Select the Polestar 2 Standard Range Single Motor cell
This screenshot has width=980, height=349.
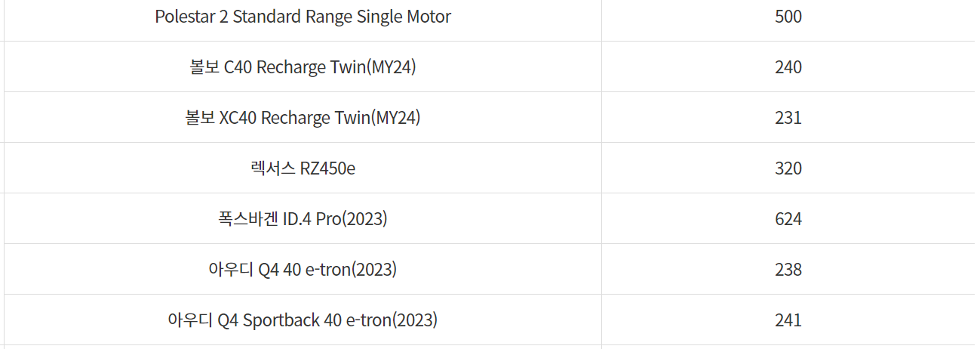click(x=303, y=17)
